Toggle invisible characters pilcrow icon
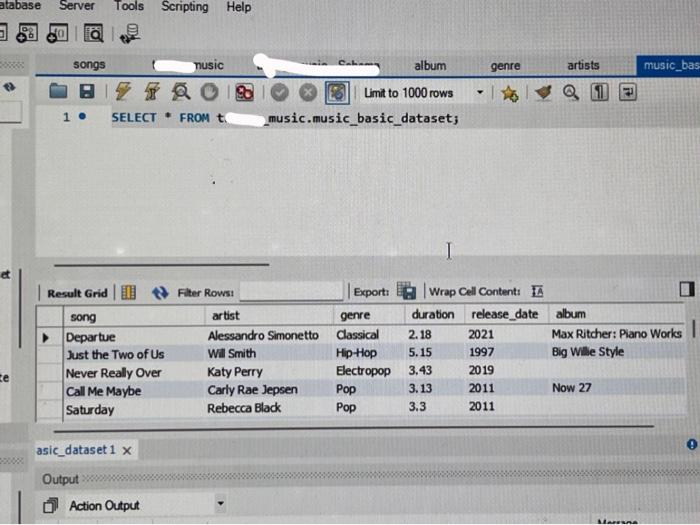 tap(600, 92)
